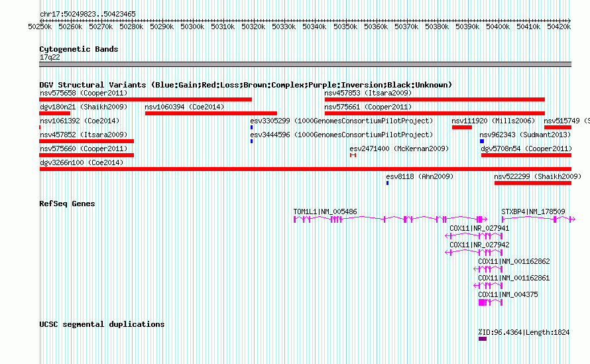Open esv3444596 1000GenomesConsortiumPilotProject label
The image size is (590, 364).
341,135
